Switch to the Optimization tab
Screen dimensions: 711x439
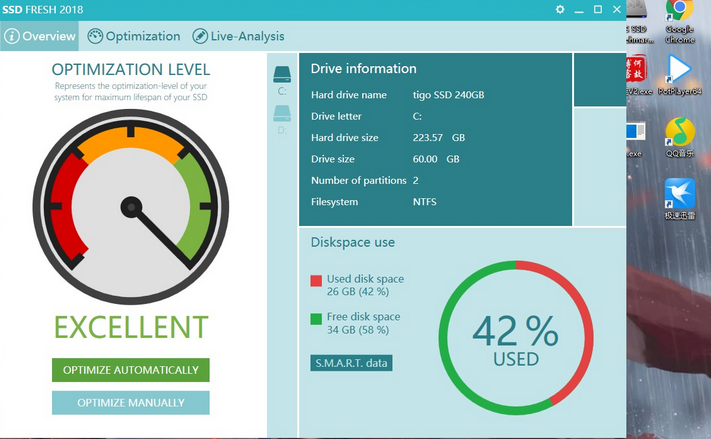[134, 36]
